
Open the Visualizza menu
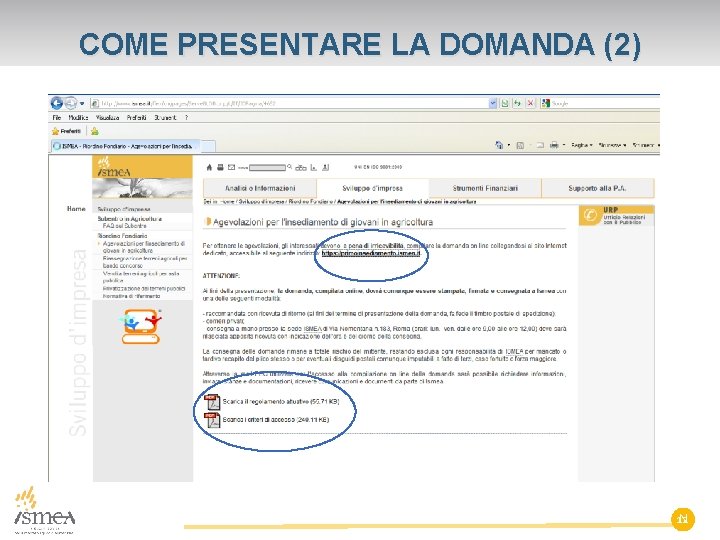[x=107, y=118]
